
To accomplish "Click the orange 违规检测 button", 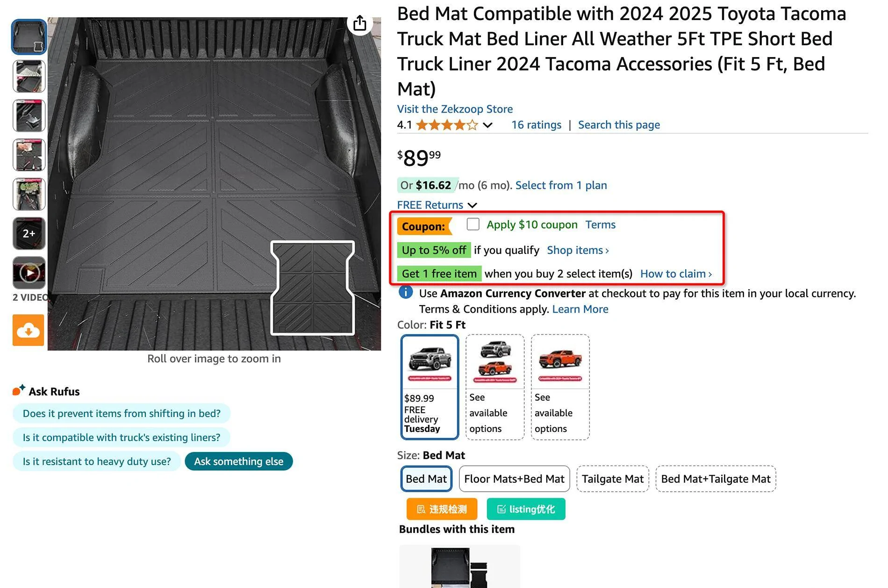I will pos(442,509).
